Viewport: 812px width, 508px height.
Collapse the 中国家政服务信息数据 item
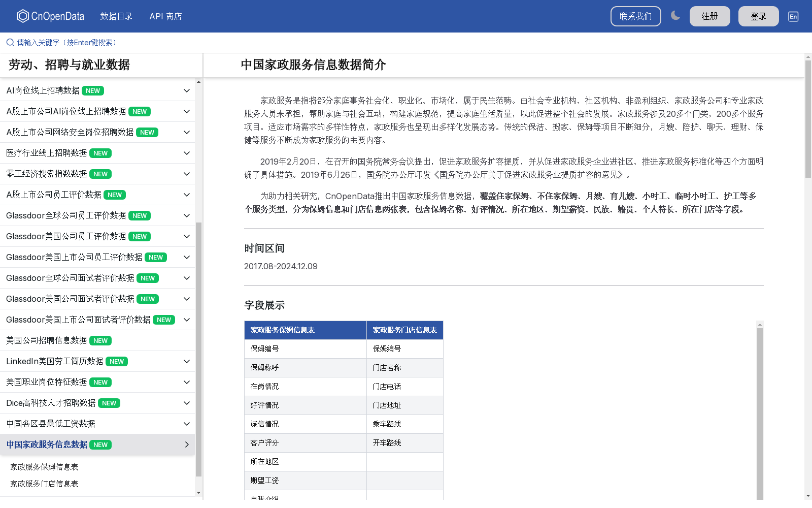click(x=186, y=444)
